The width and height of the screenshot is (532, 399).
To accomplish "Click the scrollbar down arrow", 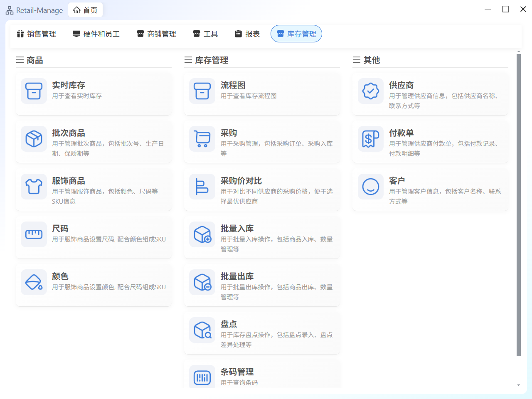I will tap(518, 385).
